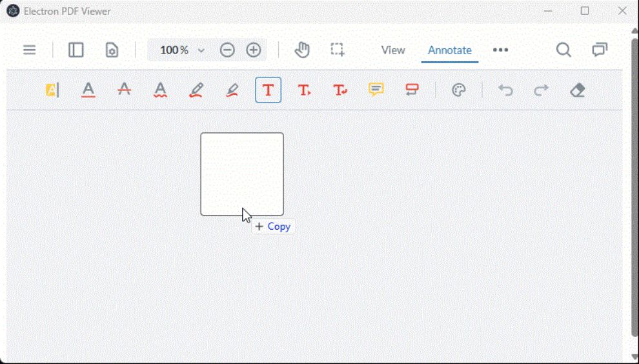Select the insert text tool
This screenshot has height=364, width=639.
pos(304,90)
